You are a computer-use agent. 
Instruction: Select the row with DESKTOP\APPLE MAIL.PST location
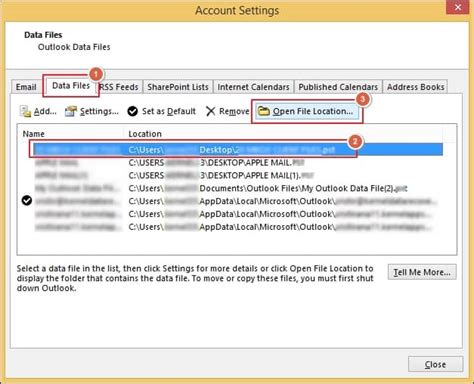click(238, 163)
